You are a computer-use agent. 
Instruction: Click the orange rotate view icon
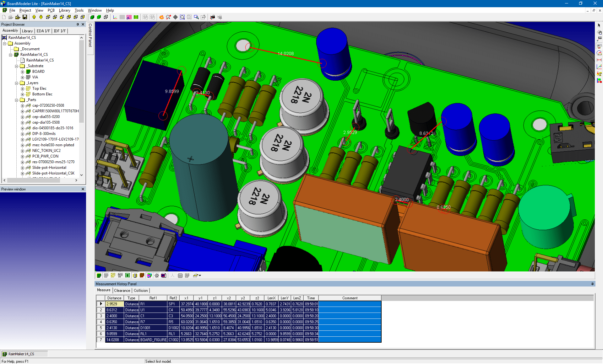[161, 17]
